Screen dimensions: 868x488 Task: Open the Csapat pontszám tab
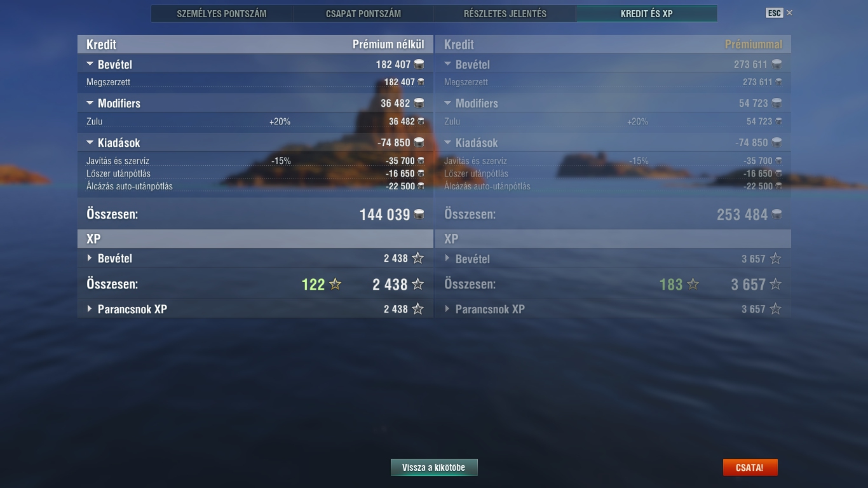pos(363,13)
